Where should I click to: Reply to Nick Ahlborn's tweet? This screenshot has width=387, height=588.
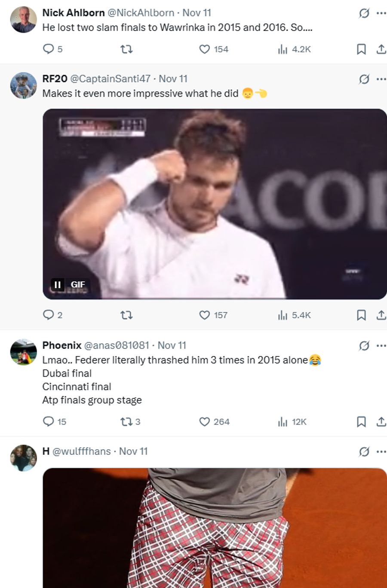tap(49, 49)
